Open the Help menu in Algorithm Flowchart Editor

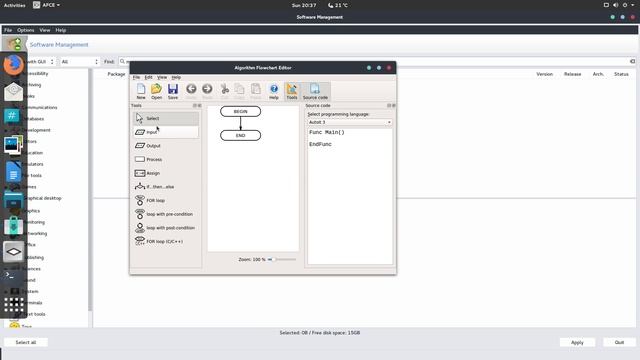coord(176,77)
